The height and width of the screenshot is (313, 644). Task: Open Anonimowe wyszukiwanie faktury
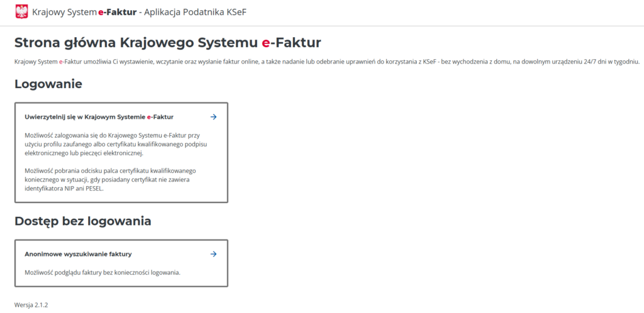tap(78, 254)
